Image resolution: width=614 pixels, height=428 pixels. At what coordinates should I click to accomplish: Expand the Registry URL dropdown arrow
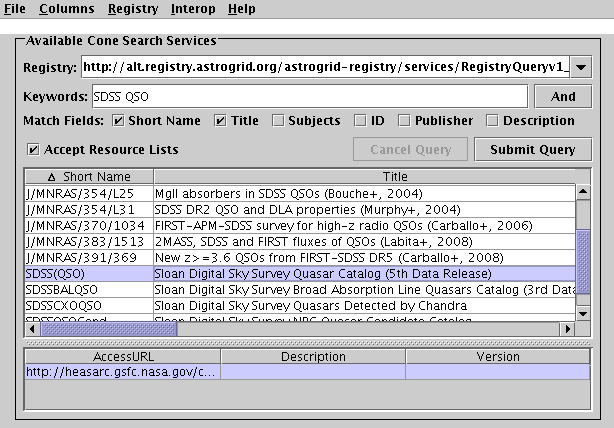[581, 67]
